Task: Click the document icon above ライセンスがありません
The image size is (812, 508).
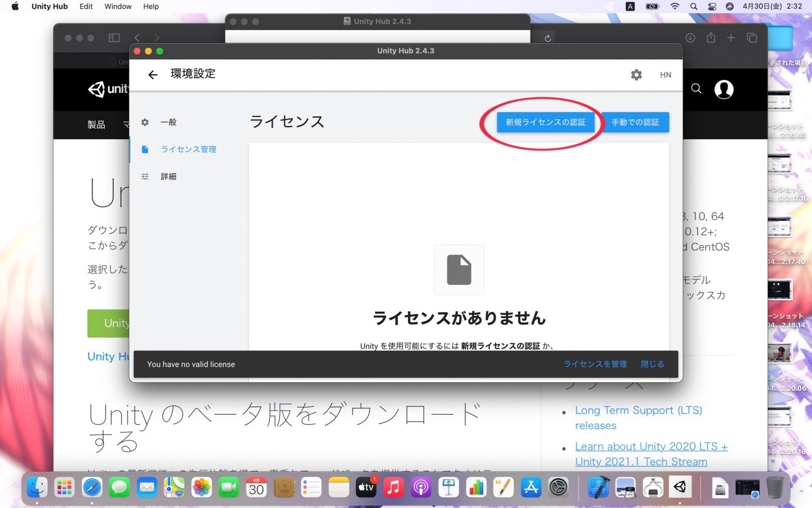Action: coord(459,270)
